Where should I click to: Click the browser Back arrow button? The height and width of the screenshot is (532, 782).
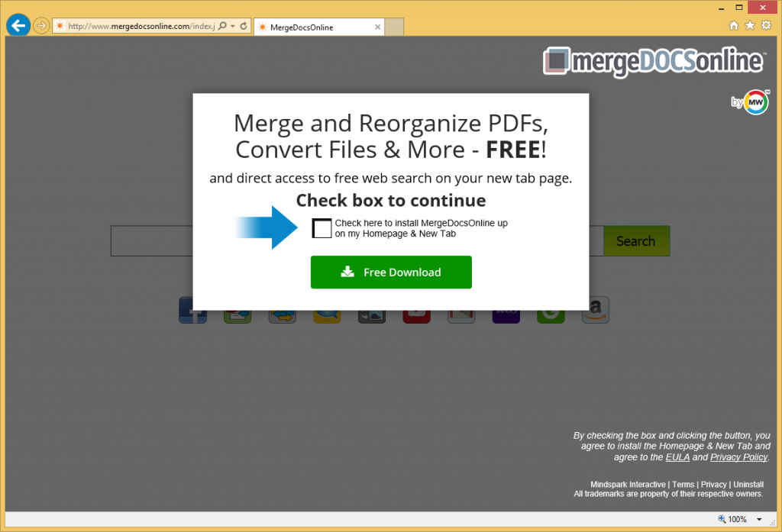(x=18, y=26)
